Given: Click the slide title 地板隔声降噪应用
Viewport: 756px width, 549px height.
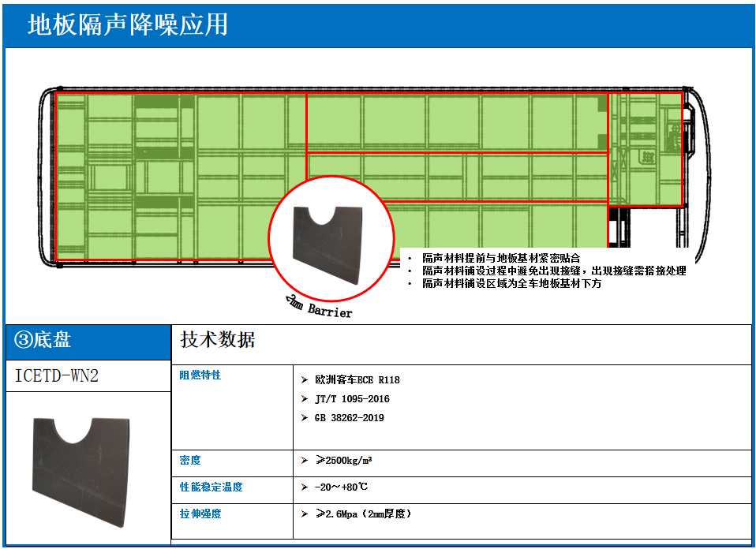Looking at the screenshot, I should [127, 24].
